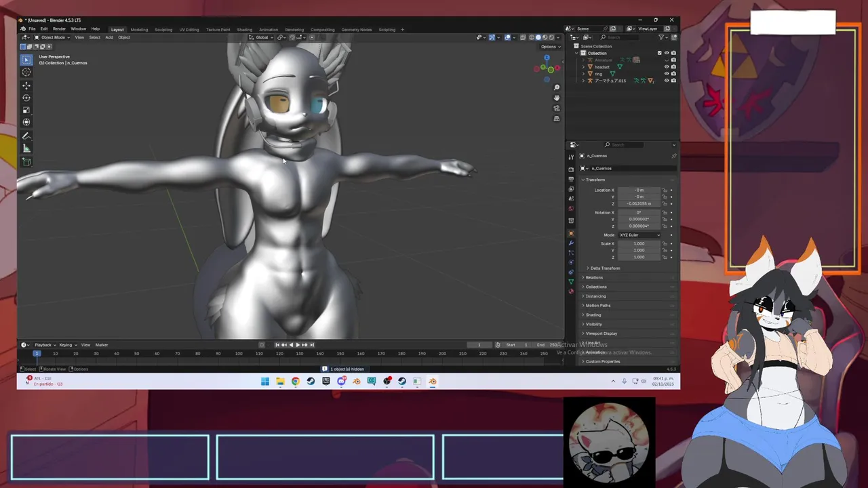Expand the ring tree item
The image size is (868, 488).
coord(583,73)
